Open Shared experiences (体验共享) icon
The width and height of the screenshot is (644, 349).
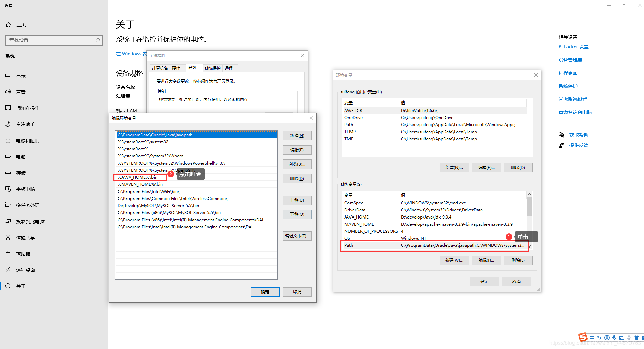coord(8,237)
